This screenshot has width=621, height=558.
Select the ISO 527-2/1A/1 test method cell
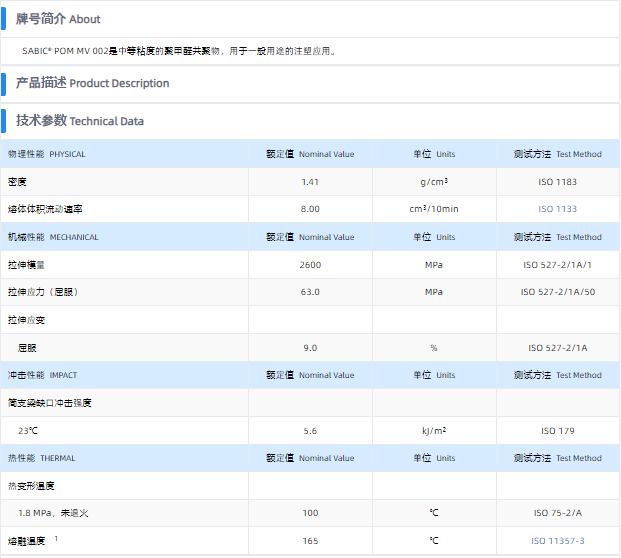point(557,265)
